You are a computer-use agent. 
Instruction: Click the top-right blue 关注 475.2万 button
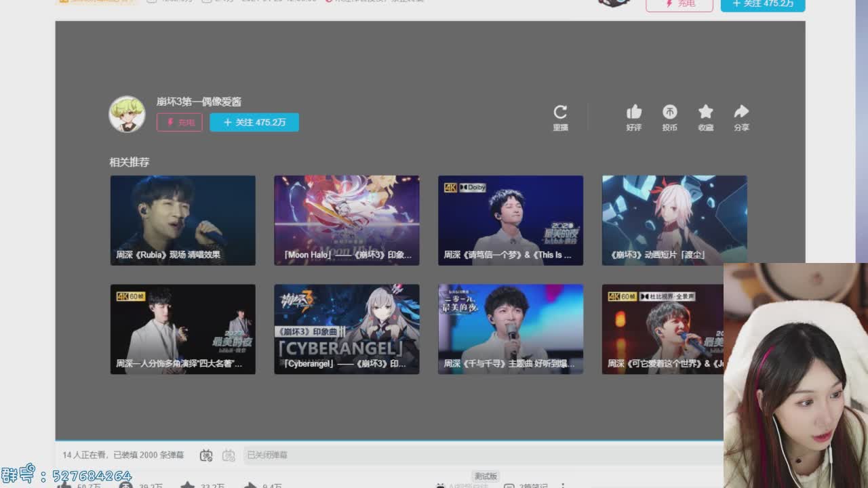763,4
